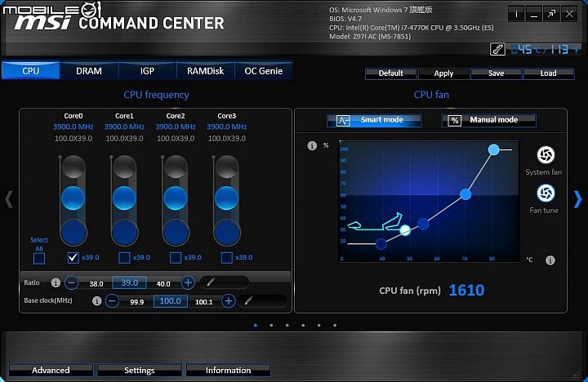Select the fan curve point at 100%
The height and width of the screenshot is (382, 588).
[493, 149]
